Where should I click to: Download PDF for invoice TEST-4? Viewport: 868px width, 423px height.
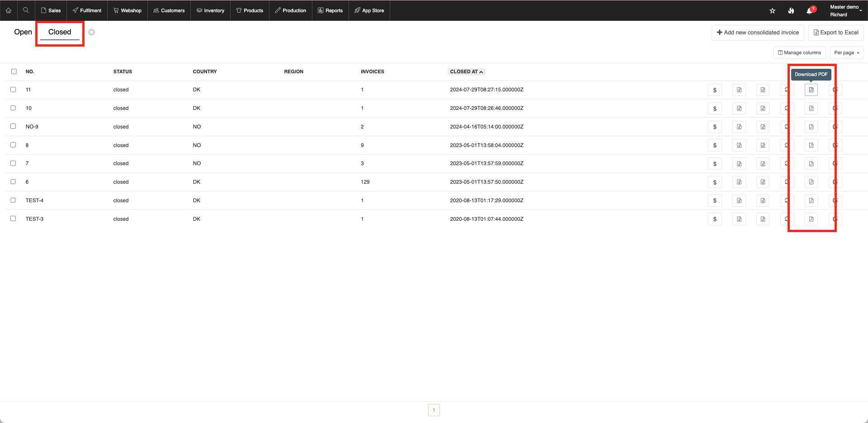point(811,201)
